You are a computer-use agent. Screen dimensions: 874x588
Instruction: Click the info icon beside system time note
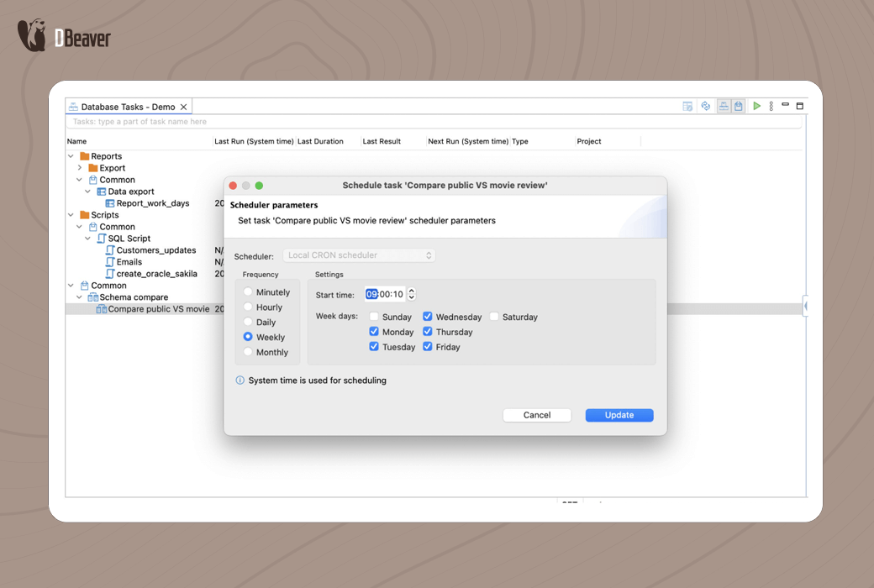click(240, 381)
